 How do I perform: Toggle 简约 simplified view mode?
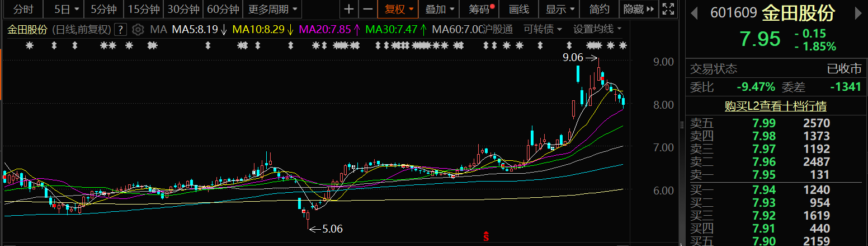(600, 9)
